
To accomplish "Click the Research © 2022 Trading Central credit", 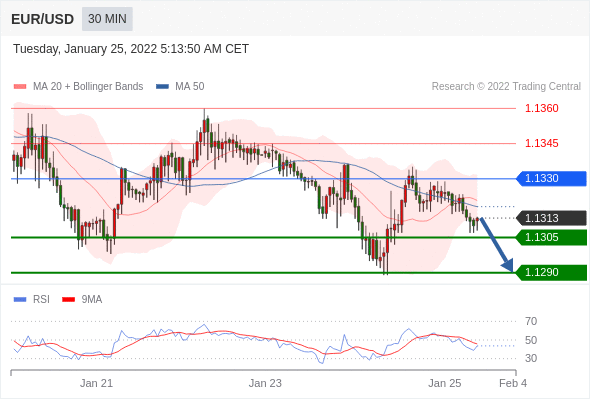I will pos(506,87).
